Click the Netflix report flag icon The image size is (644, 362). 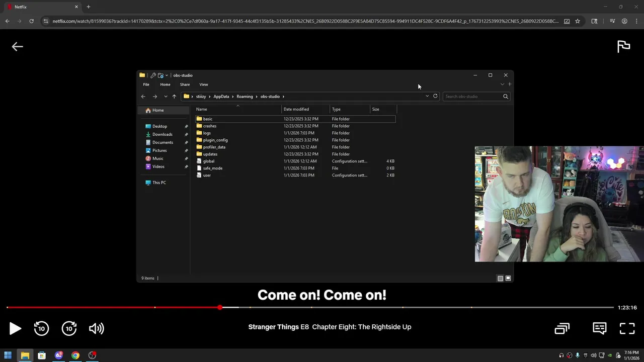tap(623, 46)
